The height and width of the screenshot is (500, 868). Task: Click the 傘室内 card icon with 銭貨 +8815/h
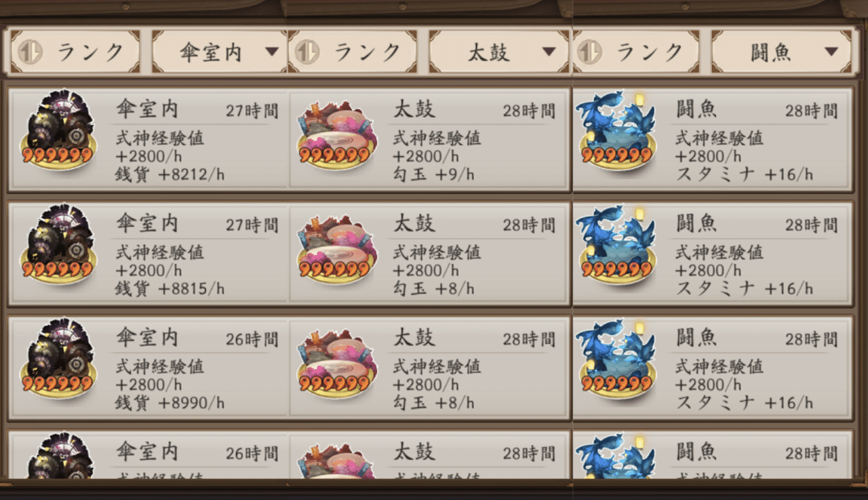[59, 245]
